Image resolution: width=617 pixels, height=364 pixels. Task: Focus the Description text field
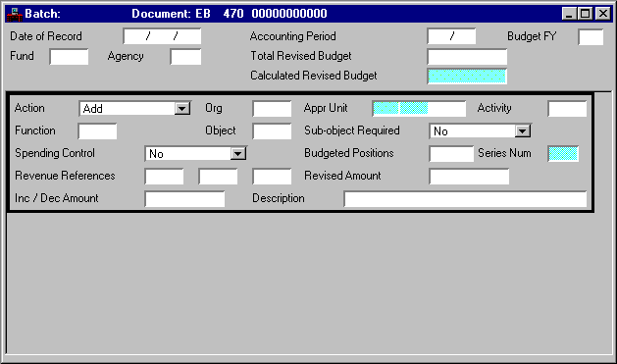[465, 199]
